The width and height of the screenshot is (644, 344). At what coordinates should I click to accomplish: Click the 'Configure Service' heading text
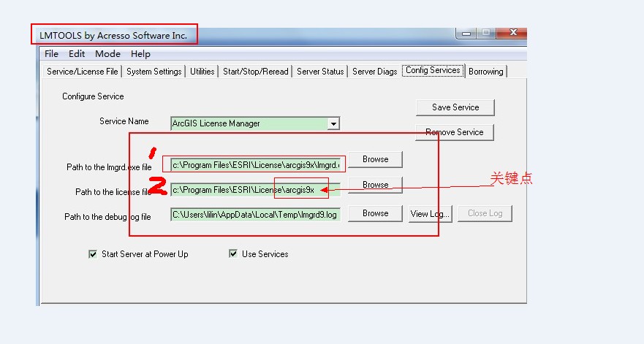tap(93, 96)
